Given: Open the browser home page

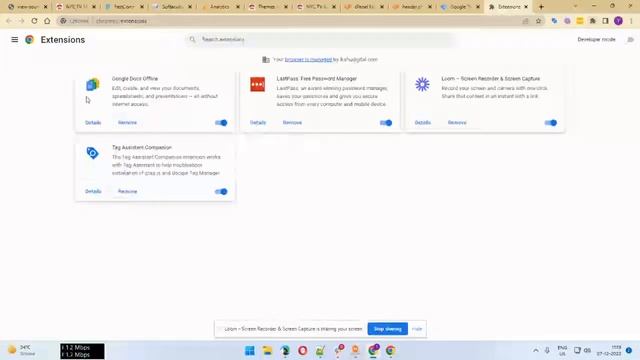Looking at the screenshot, I should 47,21.
